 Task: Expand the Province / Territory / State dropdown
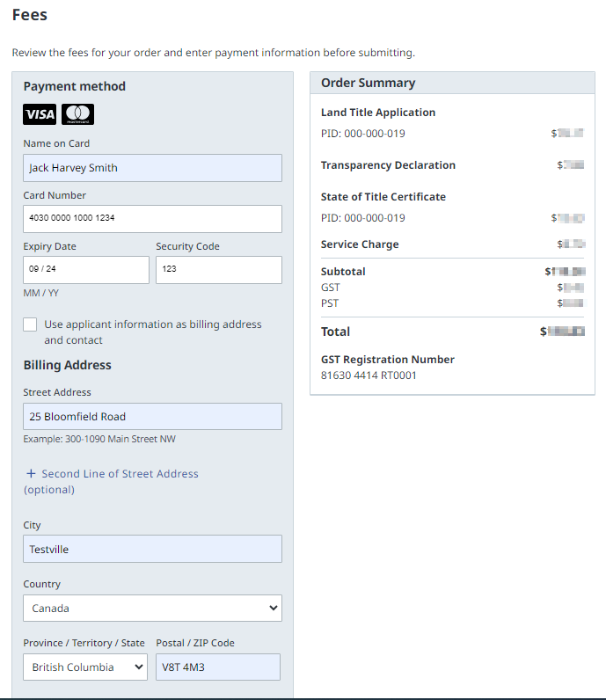[x=84, y=667]
